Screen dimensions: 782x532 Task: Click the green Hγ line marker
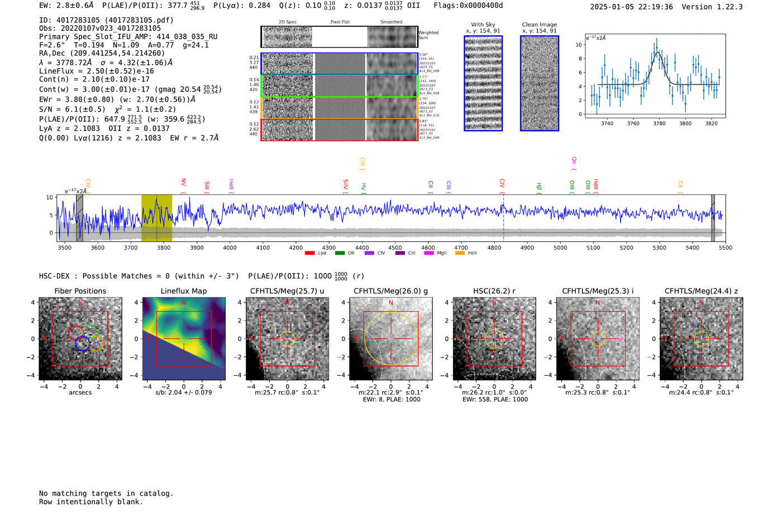pos(364,188)
